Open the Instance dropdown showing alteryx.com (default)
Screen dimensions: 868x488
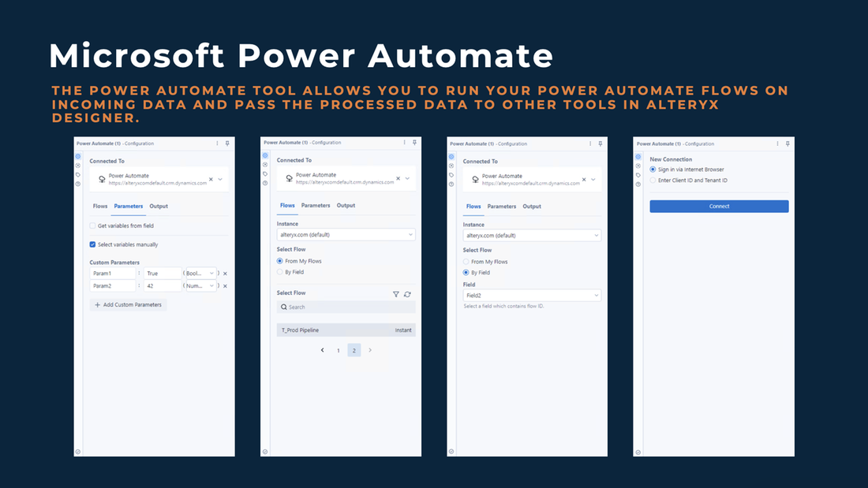[345, 234]
